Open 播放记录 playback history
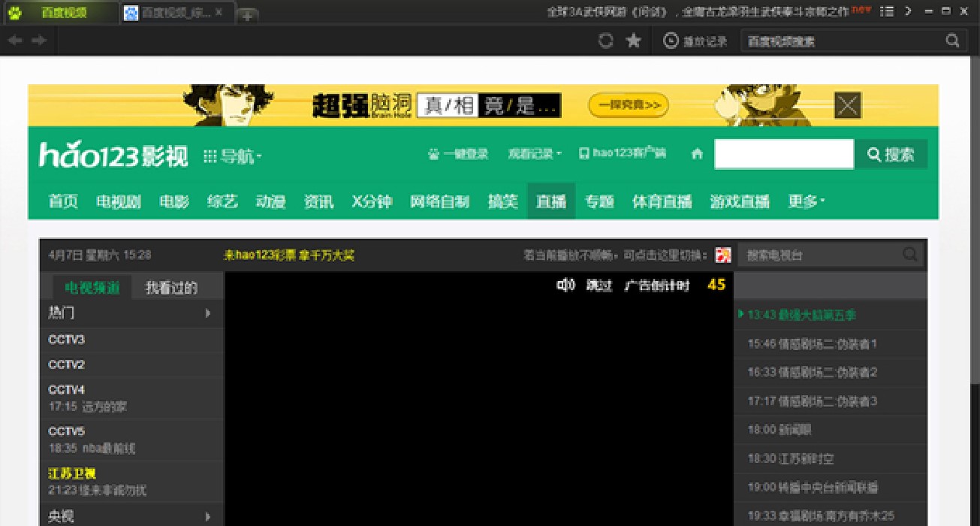Screen dimensions: 980x526 tap(695, 41)
